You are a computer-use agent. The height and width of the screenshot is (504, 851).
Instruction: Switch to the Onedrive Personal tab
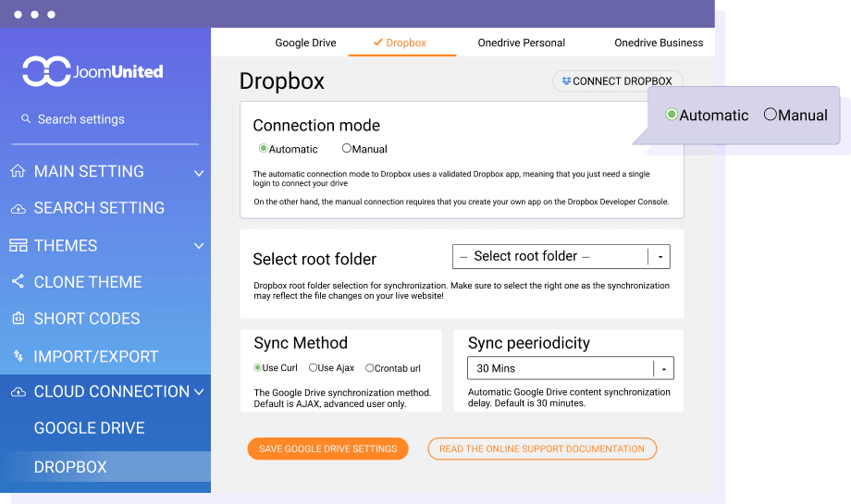click(x=521, y=43)
